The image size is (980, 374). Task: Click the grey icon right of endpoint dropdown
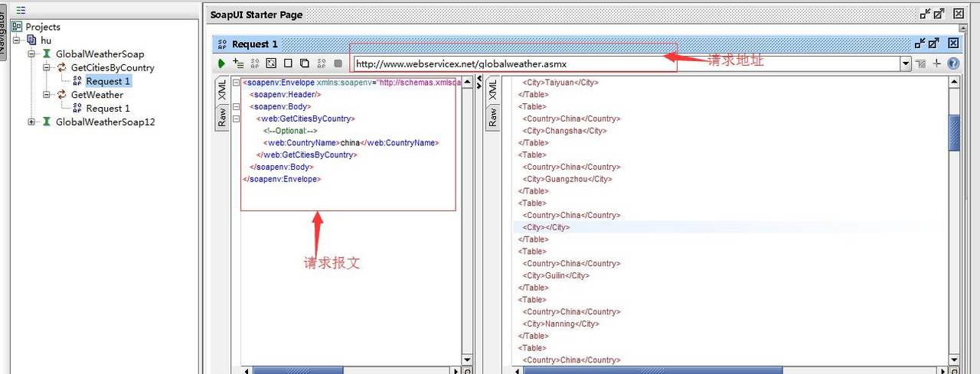pyautogui.click(x=921, y=64)
